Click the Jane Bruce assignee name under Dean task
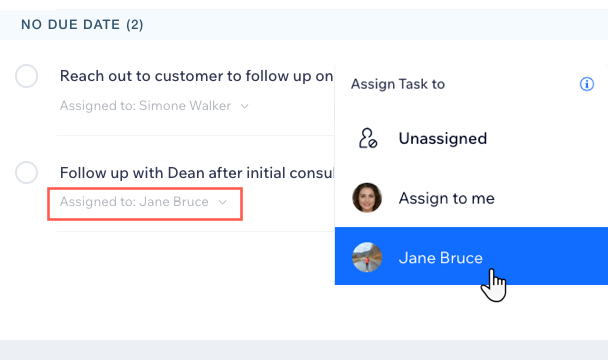The height and width of the screenshot is (360, 608). point(174,202)
